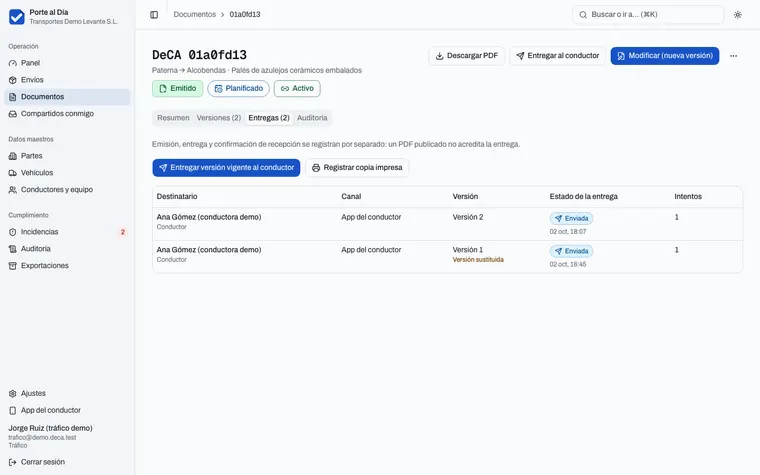Select the Entregas (2) tab
The image size is (760, 475).
[x=269, y=118]
